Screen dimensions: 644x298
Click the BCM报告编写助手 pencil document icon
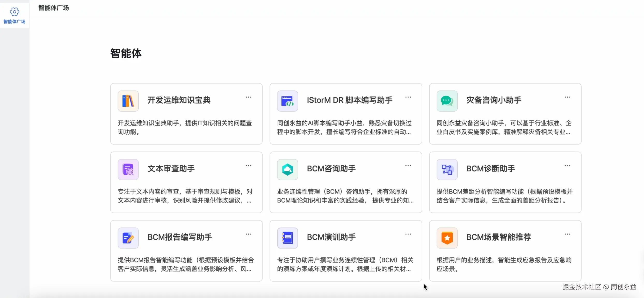point(128,238)
